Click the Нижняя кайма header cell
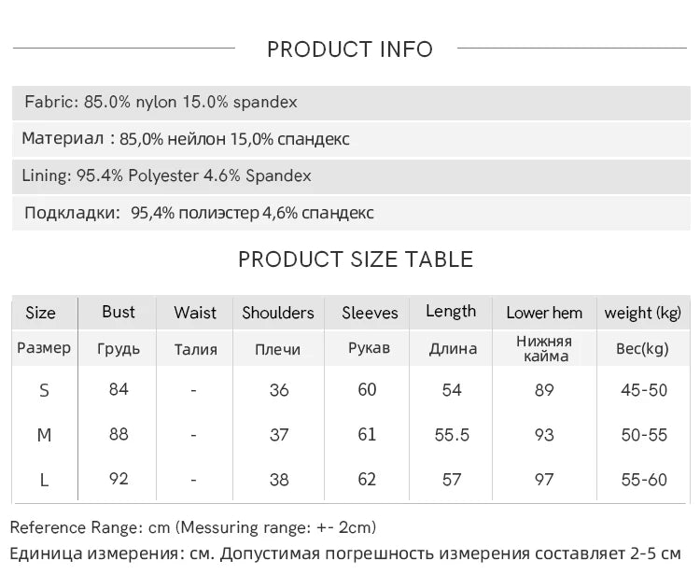 544,349
